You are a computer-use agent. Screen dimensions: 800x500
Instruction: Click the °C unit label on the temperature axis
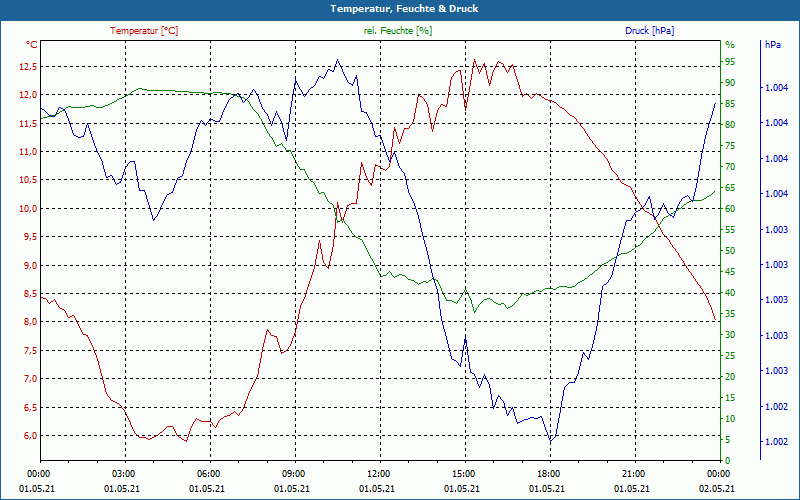[x=32, y=45]
